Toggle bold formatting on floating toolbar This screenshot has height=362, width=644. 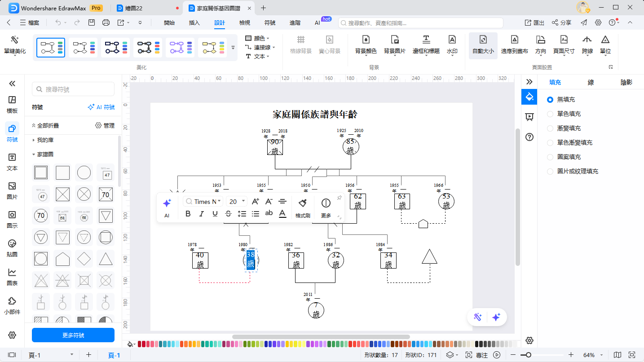pos(188,214)
